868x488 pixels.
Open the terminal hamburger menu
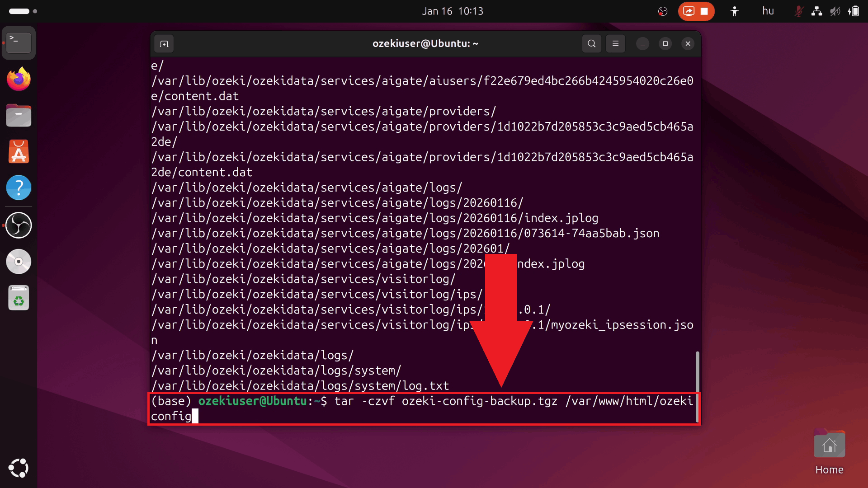(x=615, y=43)
